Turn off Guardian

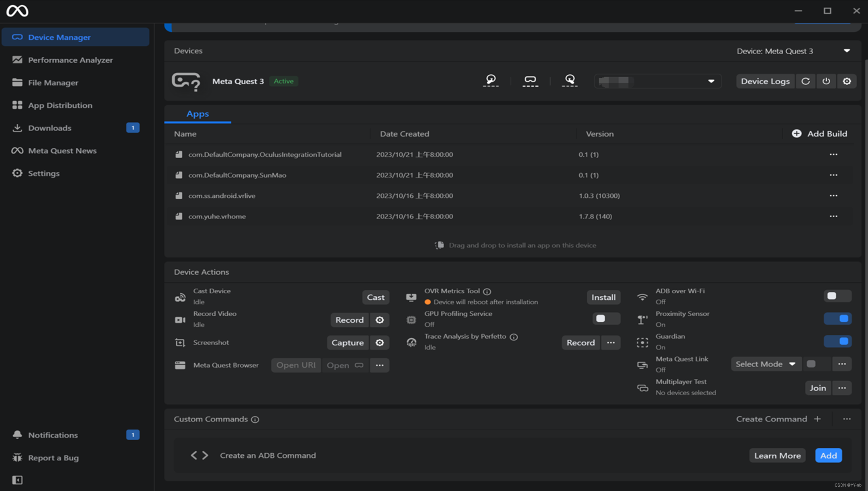pyautogui.click(x=837, y=341)
